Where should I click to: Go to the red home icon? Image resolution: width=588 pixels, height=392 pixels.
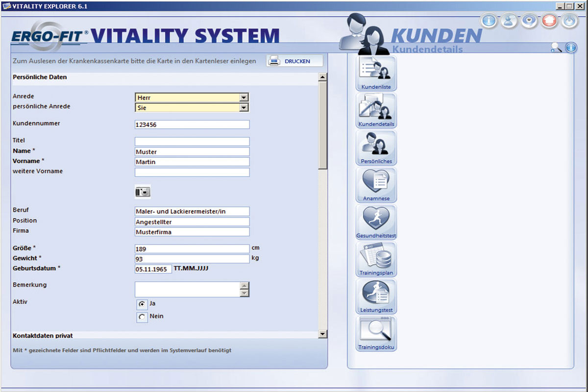coord(549,21)
